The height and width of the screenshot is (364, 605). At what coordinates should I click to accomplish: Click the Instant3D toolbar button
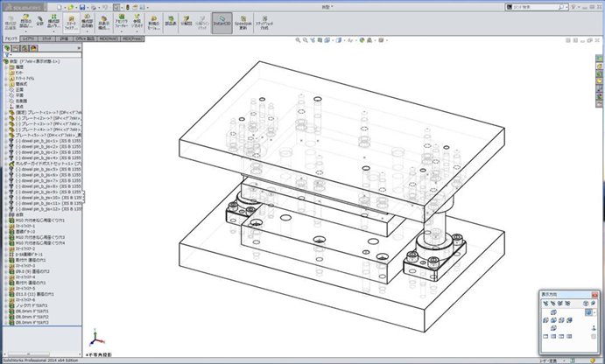(222, 22)
